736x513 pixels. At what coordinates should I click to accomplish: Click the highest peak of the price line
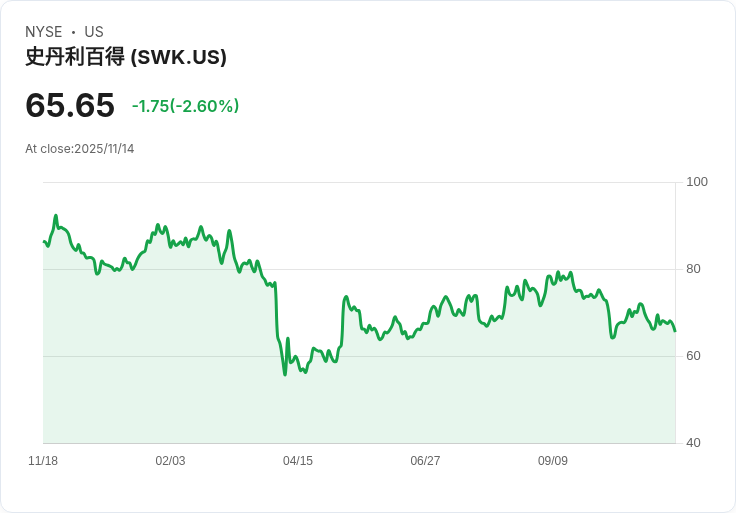[x=56, y=216]
